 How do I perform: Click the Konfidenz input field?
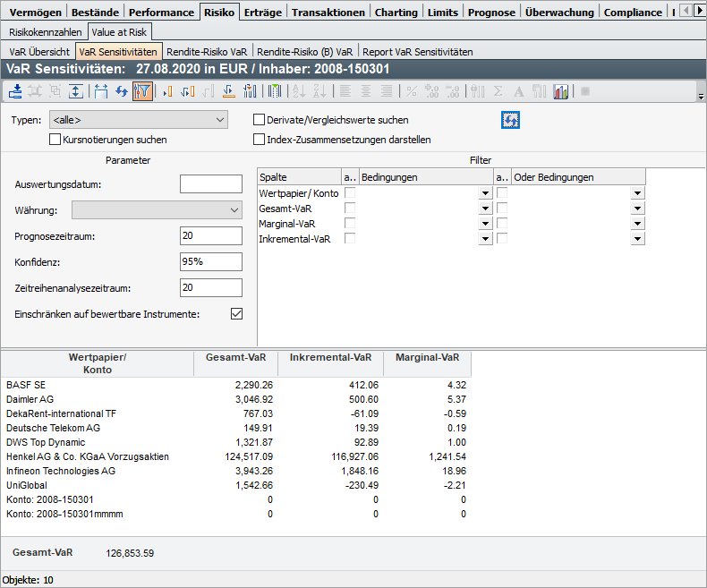click(210, 262)
